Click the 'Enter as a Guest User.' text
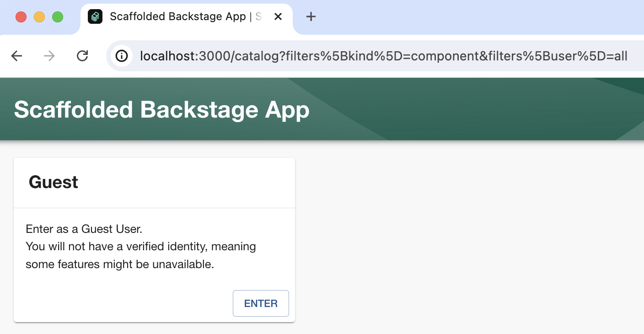The width and height of the screenshot is (644, 334). [x=84, y=229]
